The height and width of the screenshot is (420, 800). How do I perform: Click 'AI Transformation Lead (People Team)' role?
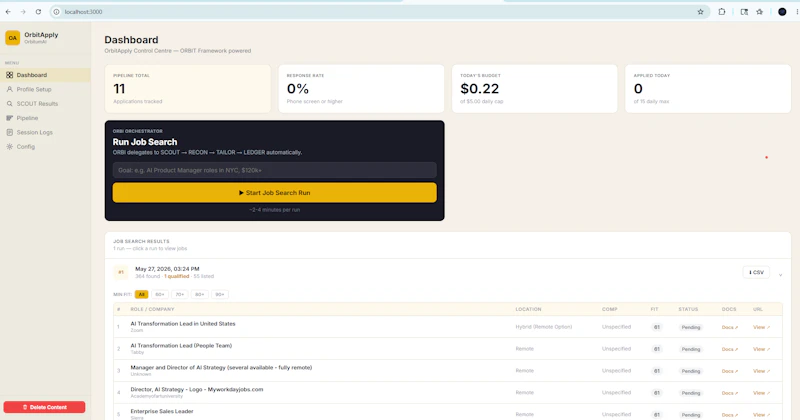181,345
